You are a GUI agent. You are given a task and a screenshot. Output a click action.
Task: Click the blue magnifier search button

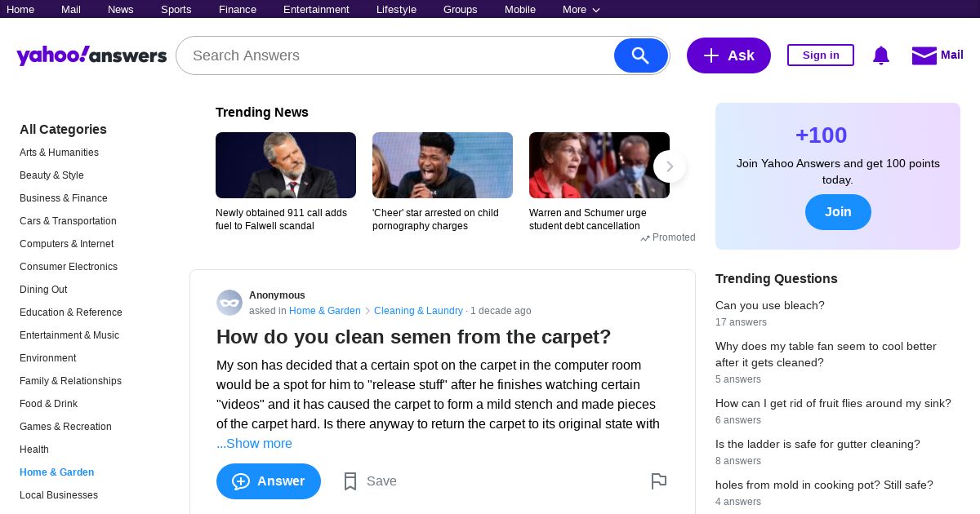641,55
